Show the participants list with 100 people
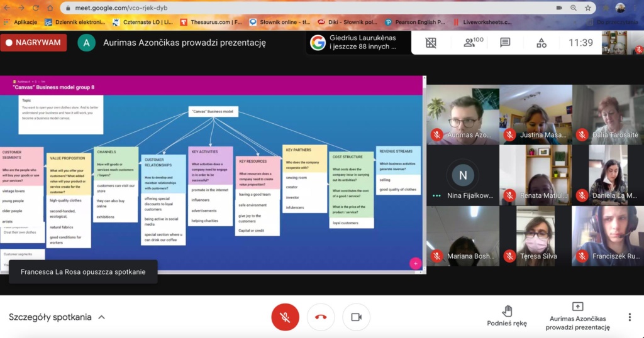 473,43
